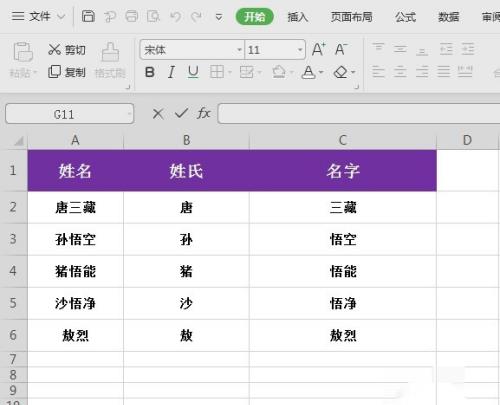Screen dimensions: 500x405
Task: Click the Save icon in quick access bar
Action: [88, 16]
